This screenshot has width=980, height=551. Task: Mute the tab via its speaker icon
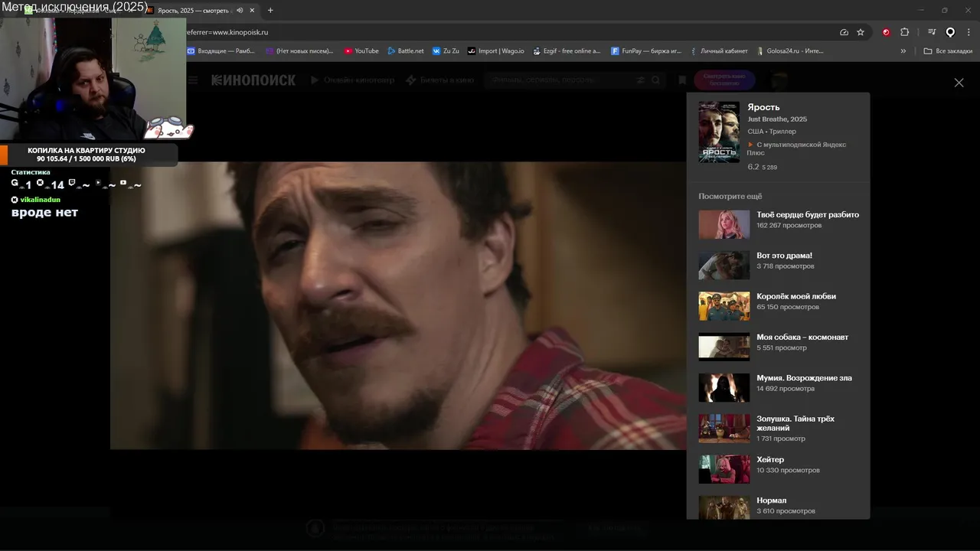[240, 10]
